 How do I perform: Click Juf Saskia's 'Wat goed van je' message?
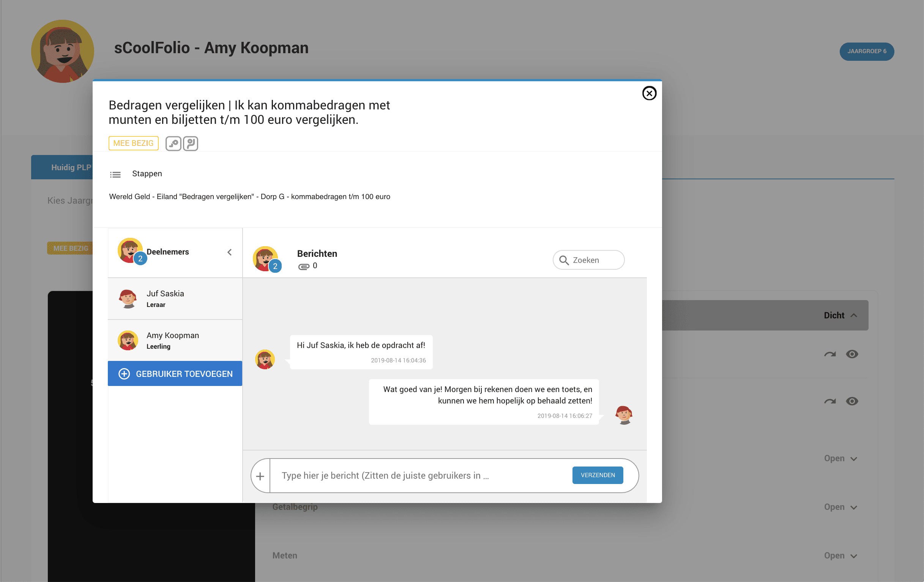point(484,402)
